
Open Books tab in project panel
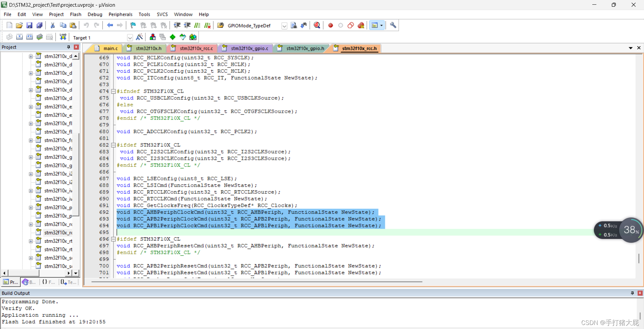click(x=29, y=282)
